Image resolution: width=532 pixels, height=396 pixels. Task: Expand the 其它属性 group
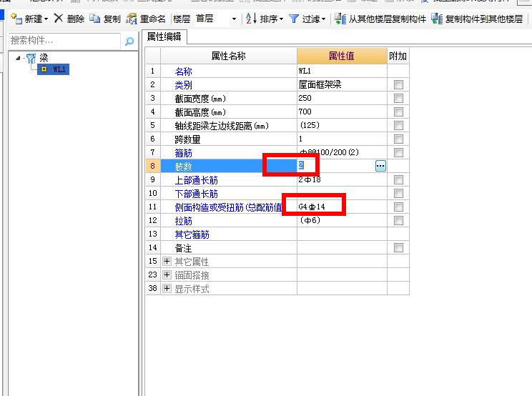click(167, 262)
